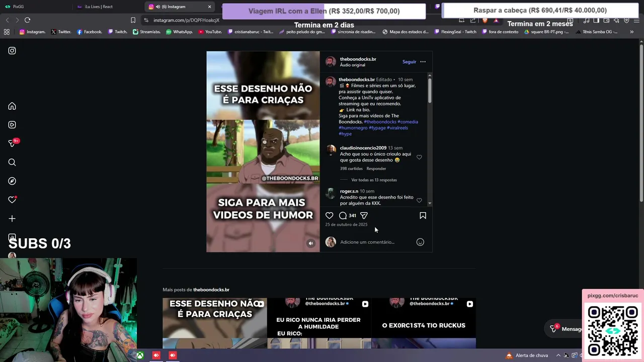The width and height of the screenshot is (644, 362).
Task: Open Mapa dos estados bookmark
Action: pyautogui.click(x=406, y=32)
